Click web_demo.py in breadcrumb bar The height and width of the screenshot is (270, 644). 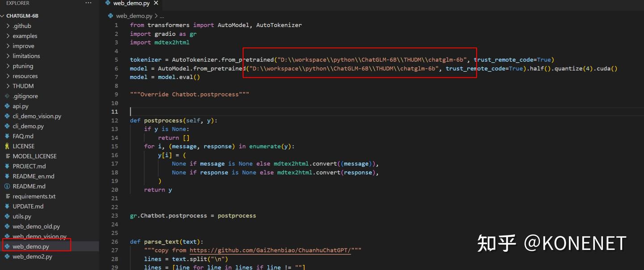click(x=134, y=16)
